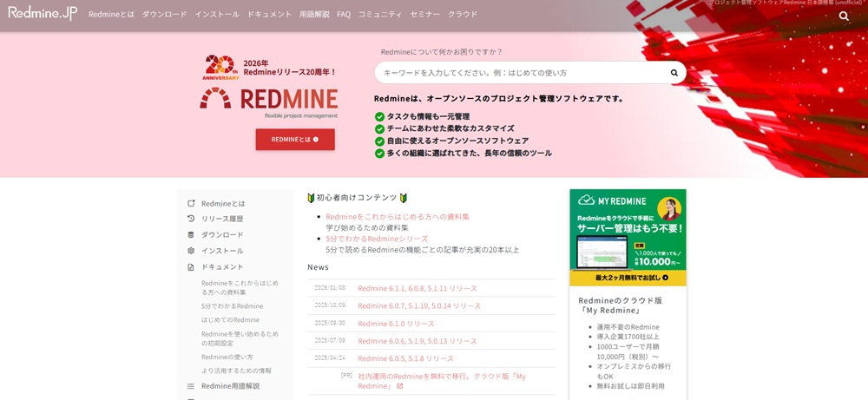This screenshot has width=868, height=400.
Task: Click the gear icon beside インストール
Action: (x=191, y=251)
